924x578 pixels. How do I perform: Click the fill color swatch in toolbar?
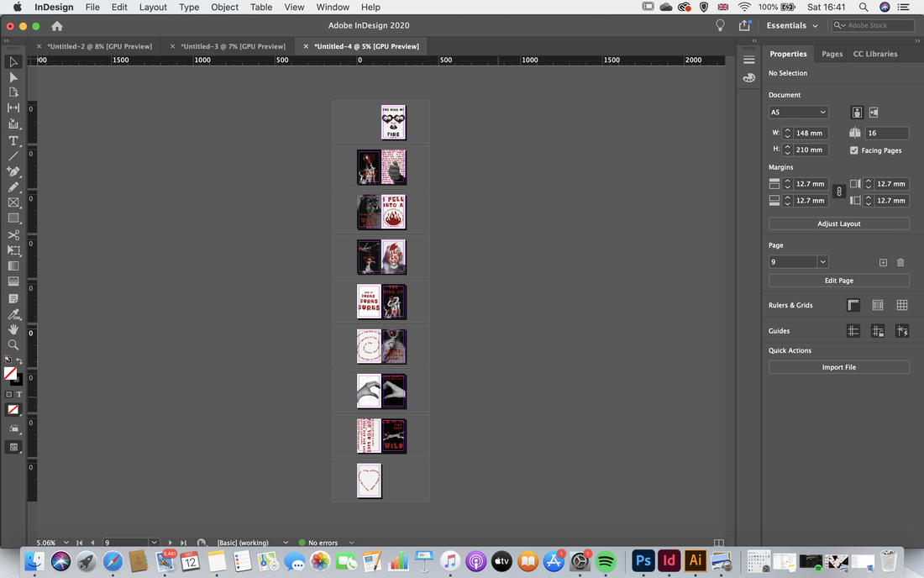pos(10,373)
